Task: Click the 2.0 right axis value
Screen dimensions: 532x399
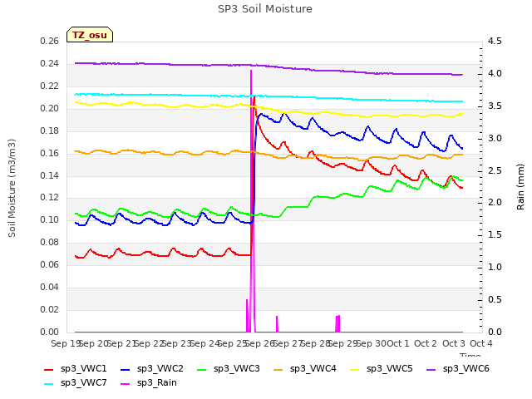Action: 495,203
